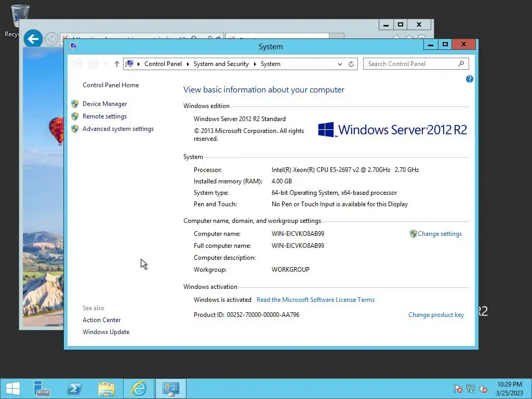Open Server Manager from the taskbar
This screenshot has width=532, height=399.
(42, 389)
